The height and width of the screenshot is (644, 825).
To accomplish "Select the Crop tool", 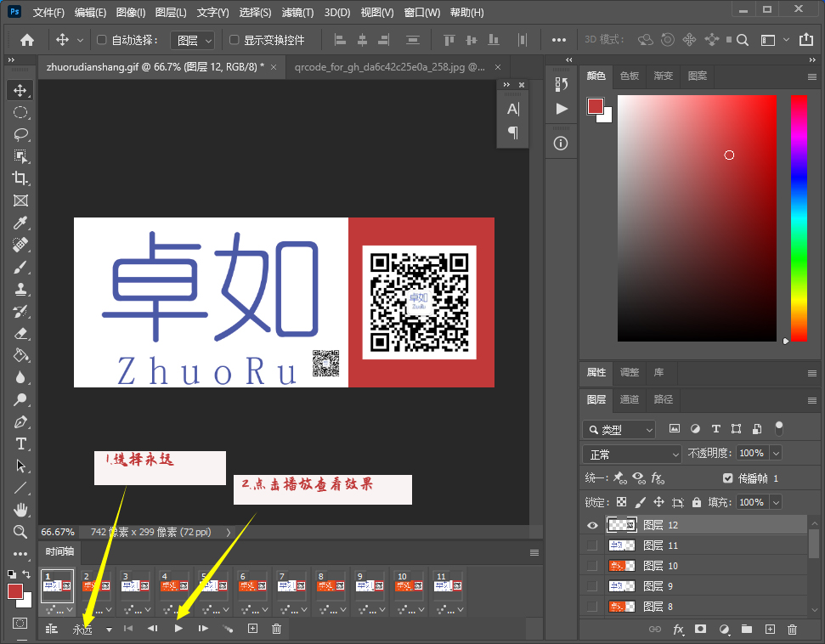I will click(20, 178).
